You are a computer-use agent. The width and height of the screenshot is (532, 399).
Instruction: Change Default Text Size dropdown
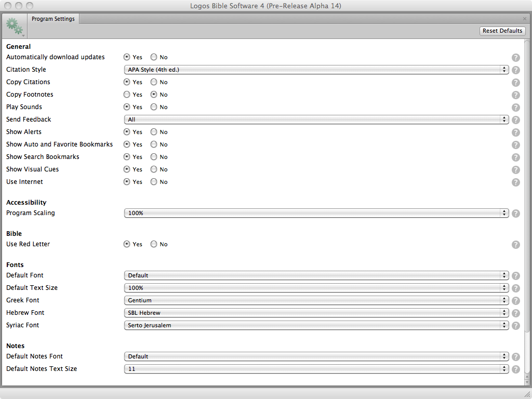[316, 288]
